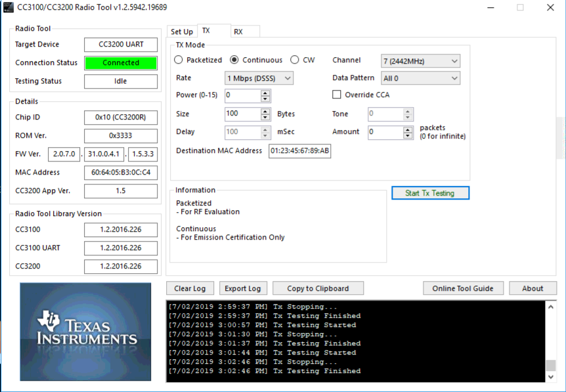Click the Chip ID value 0x10 (CC3200R)
Image resolution: width=566 pixels, height=392 pixels.
[x=121, y=118]
